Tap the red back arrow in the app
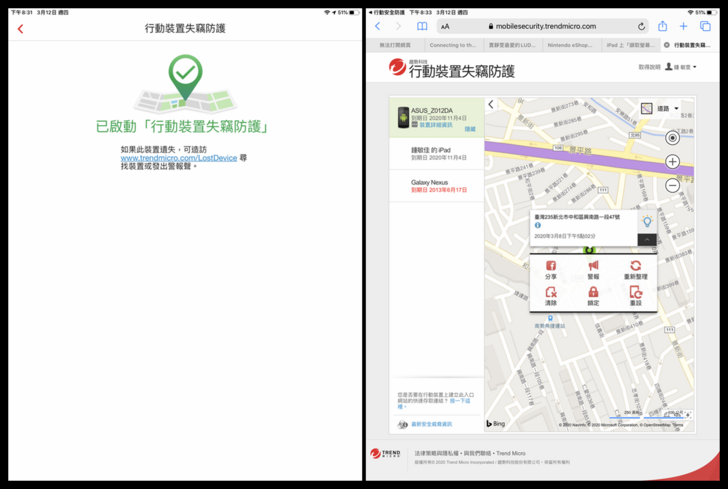 tap(20, 29)
